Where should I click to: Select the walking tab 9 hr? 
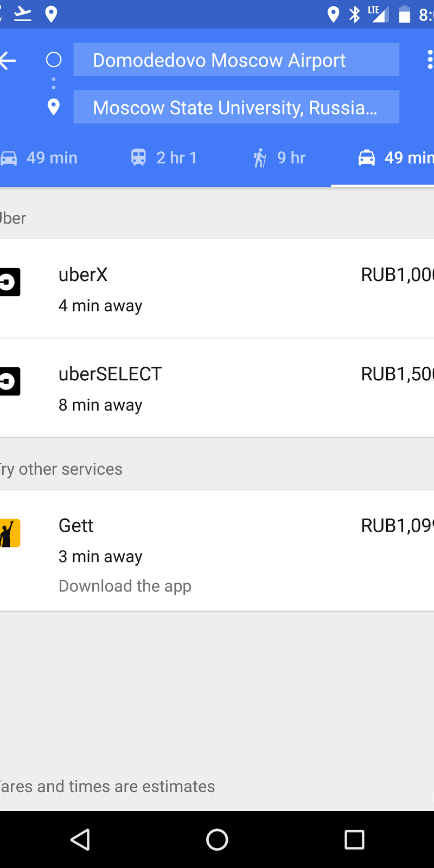click(x=280, y=158)
